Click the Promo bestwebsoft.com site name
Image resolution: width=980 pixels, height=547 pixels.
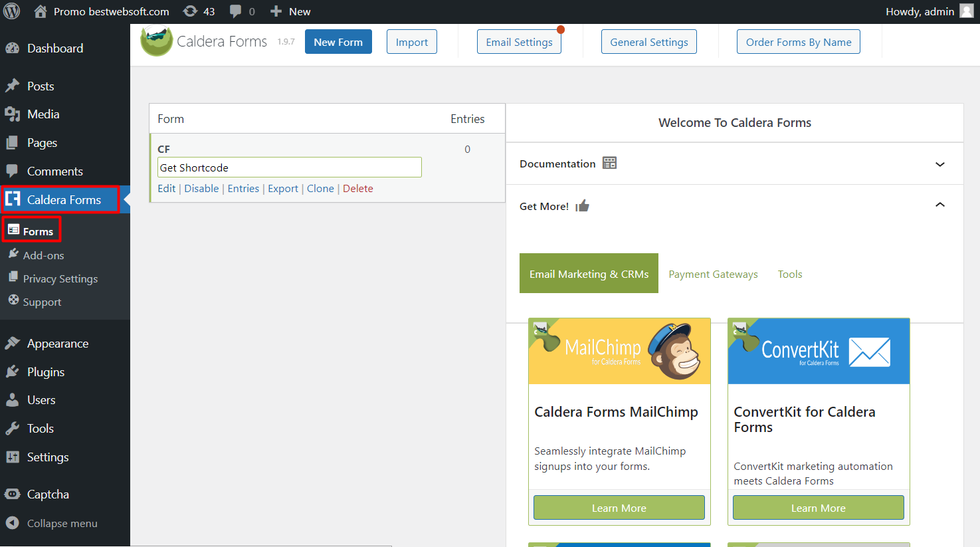(x=111, y=11)
